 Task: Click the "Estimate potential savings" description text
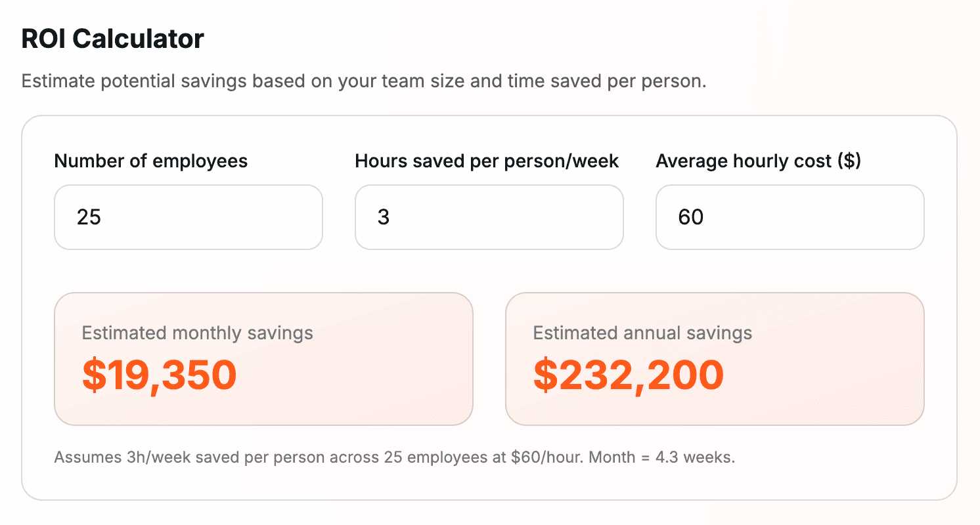pos(364,82)
